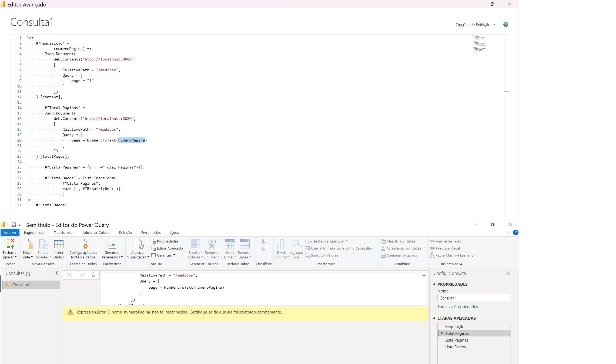Click the Escolher Colunas icon

195,244
